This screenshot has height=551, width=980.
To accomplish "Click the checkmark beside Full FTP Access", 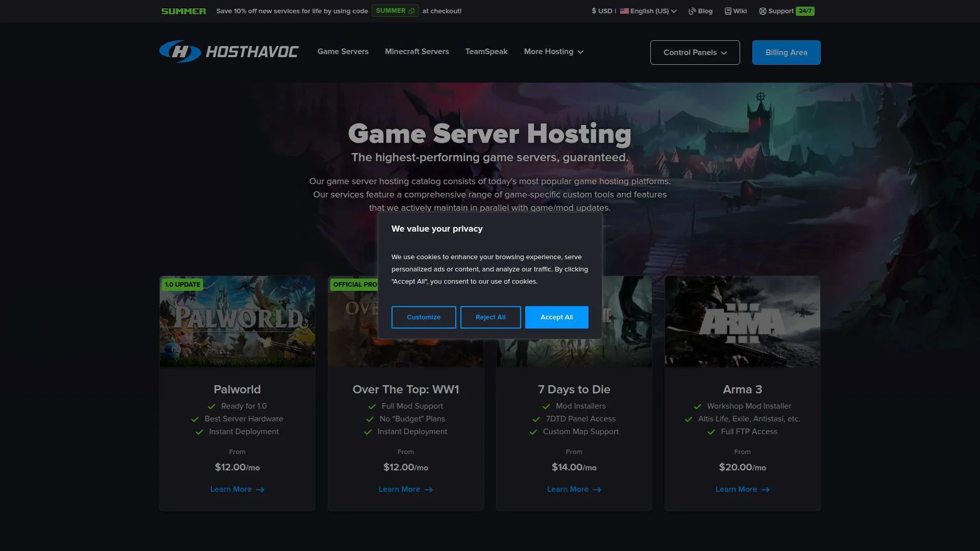I will pos(712,432).
